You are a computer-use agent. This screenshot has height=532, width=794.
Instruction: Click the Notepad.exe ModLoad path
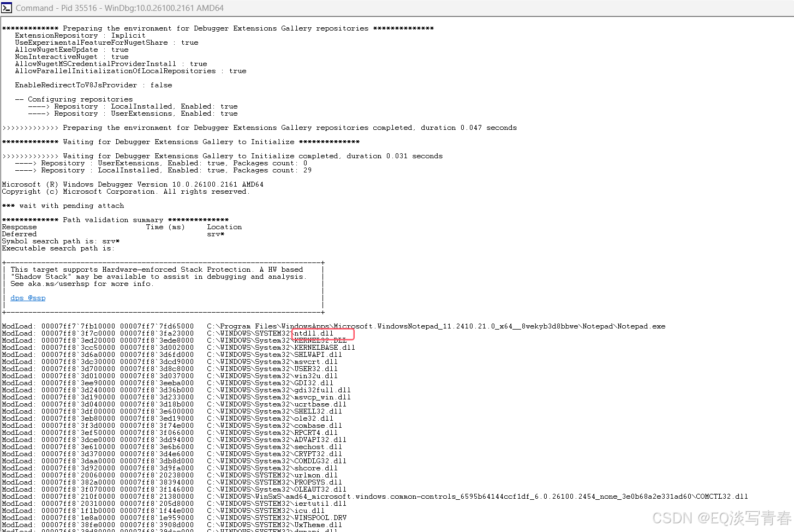click(x=436, y=326)
